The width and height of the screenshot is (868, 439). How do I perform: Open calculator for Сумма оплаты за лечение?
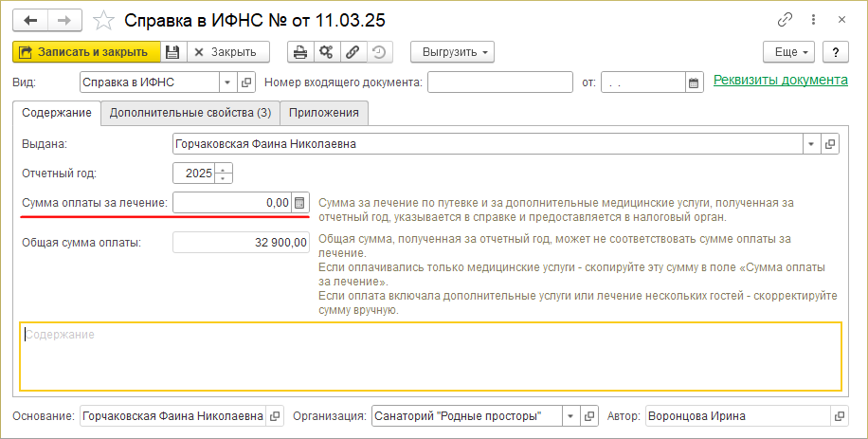point(299,203)
